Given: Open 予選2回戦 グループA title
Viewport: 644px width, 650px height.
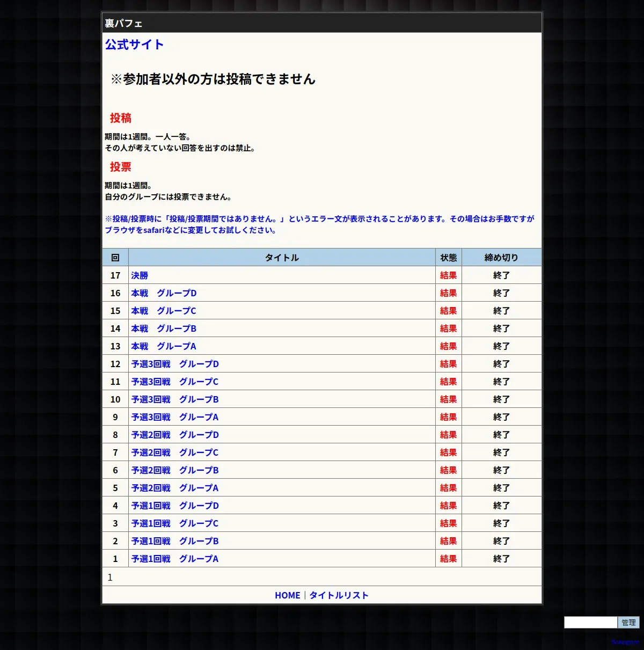Looking at the screenshot, I should pos(175,488).
